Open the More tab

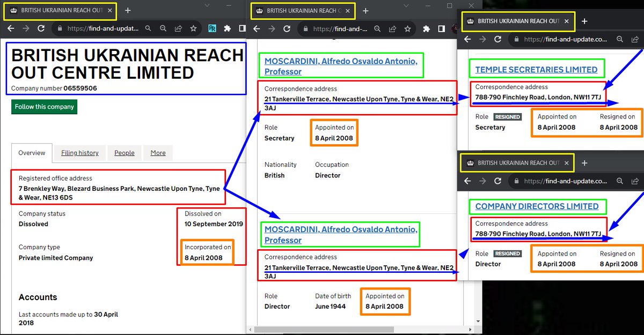pos(158,153)
